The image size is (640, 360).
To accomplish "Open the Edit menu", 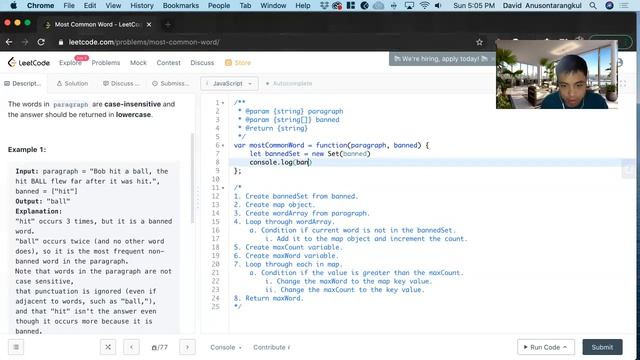I will pyautogui.click(x=90, y=5).
